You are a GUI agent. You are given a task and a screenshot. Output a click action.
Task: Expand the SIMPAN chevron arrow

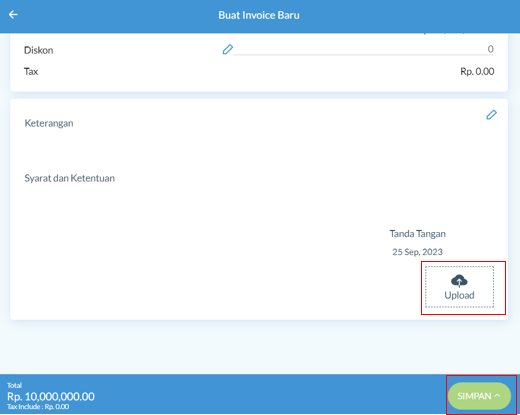[x=497, y=395]
